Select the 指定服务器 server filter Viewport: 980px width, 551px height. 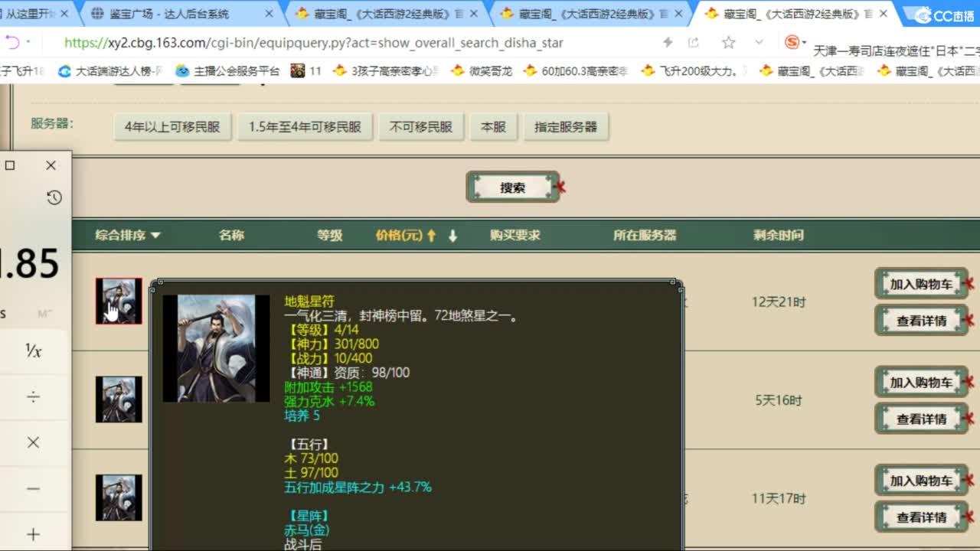pos(566,127)
